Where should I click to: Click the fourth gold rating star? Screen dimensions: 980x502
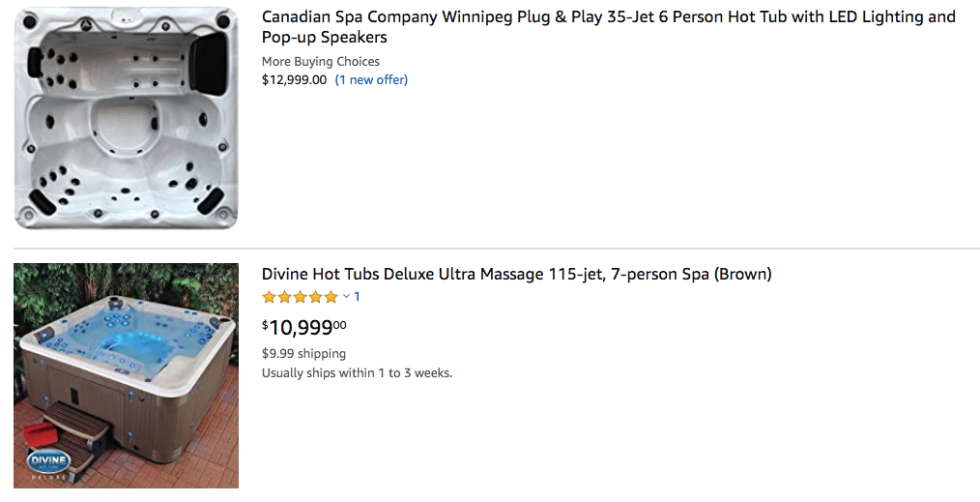click(x=316, y=298)
